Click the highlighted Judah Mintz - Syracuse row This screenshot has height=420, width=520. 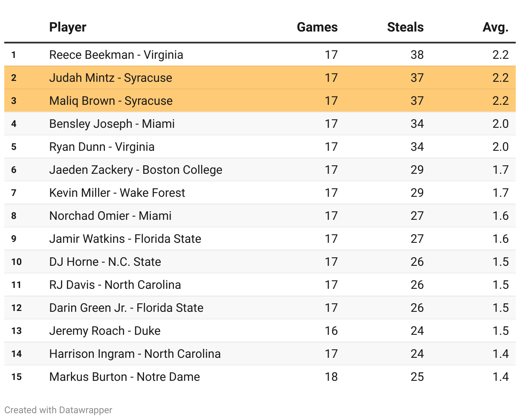111,78
